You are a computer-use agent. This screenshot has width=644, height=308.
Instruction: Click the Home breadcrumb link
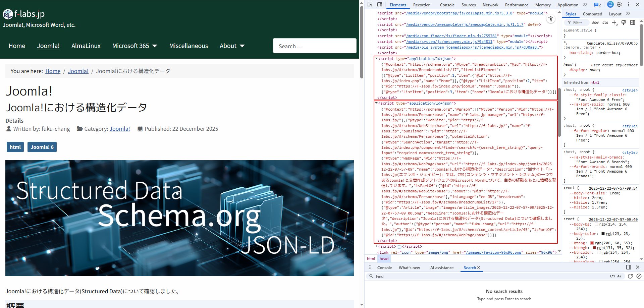click(53, 71)
